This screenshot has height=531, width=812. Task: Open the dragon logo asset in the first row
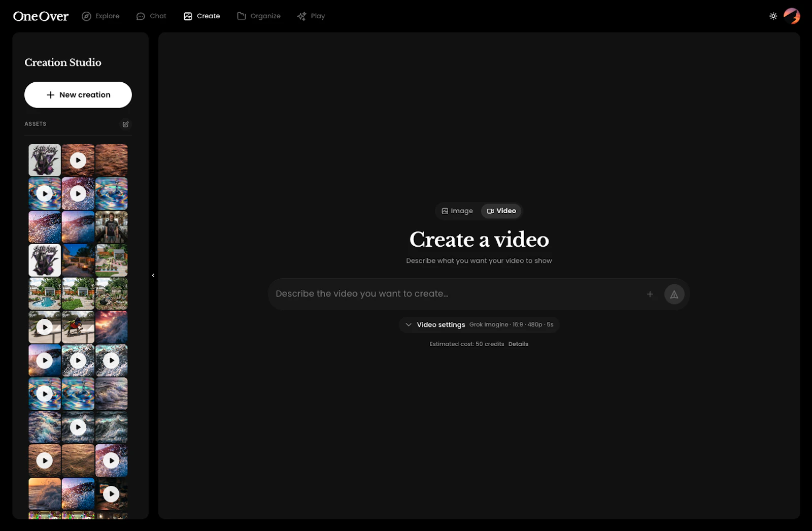pos(45,160)
